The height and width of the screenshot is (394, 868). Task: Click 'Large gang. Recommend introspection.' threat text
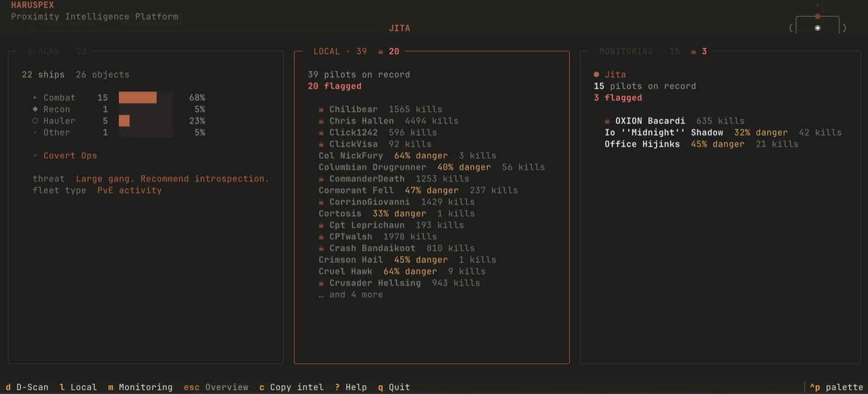[173, 179]
